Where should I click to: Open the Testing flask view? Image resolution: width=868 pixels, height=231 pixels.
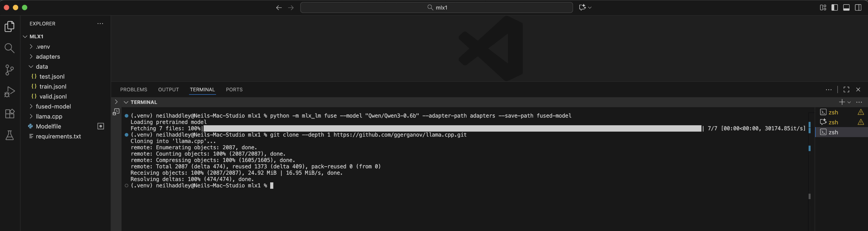pyautogui.click(x=10, y=135)
